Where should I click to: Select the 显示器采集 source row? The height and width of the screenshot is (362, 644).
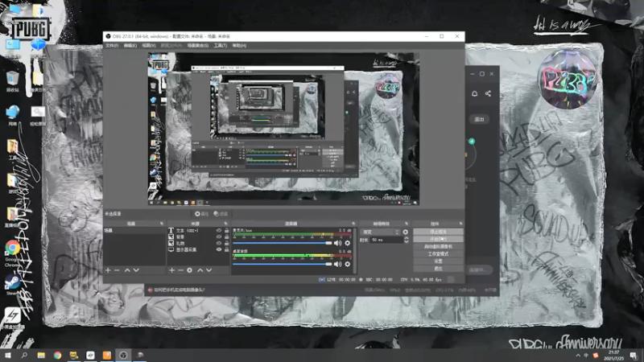point(199,249)
